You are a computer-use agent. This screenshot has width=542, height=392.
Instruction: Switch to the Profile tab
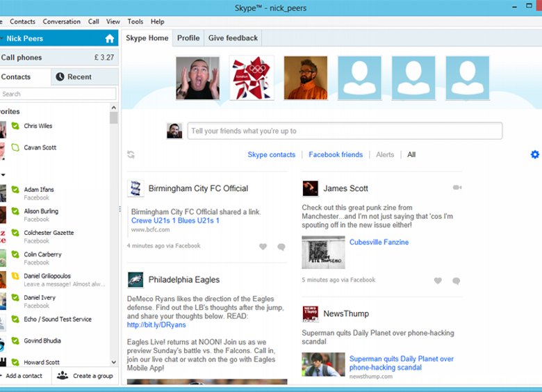(188, 38)
